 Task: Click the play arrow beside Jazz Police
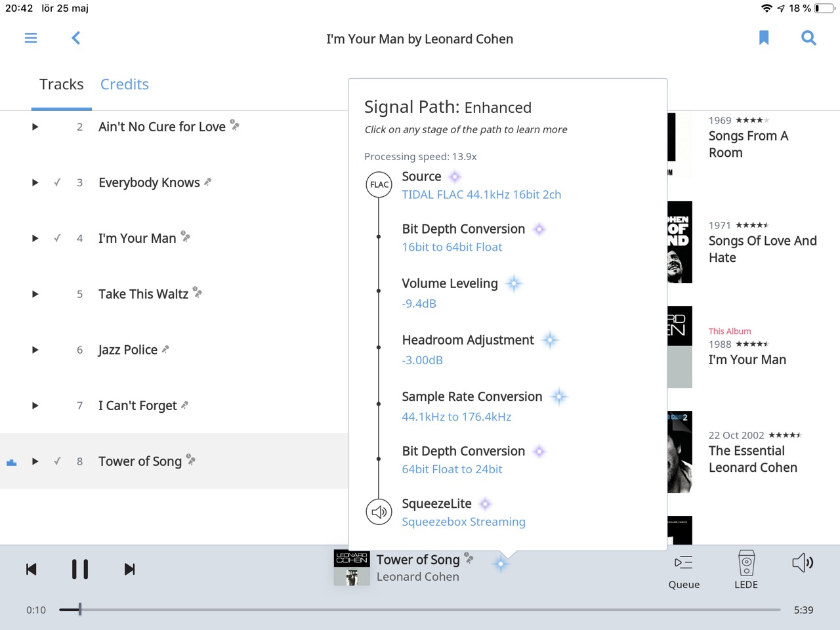coord(35,350)
